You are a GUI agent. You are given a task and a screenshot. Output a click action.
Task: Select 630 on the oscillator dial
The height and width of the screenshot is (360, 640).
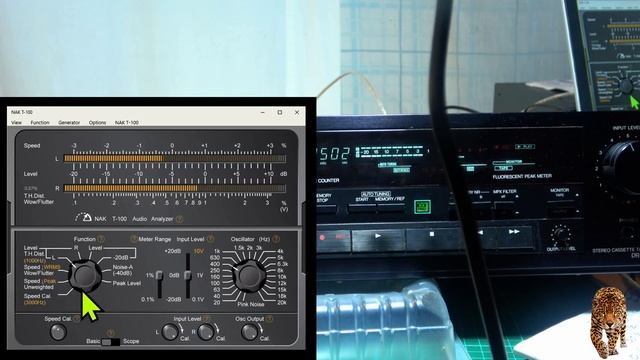pyautogui.click(x=215, y=258)
